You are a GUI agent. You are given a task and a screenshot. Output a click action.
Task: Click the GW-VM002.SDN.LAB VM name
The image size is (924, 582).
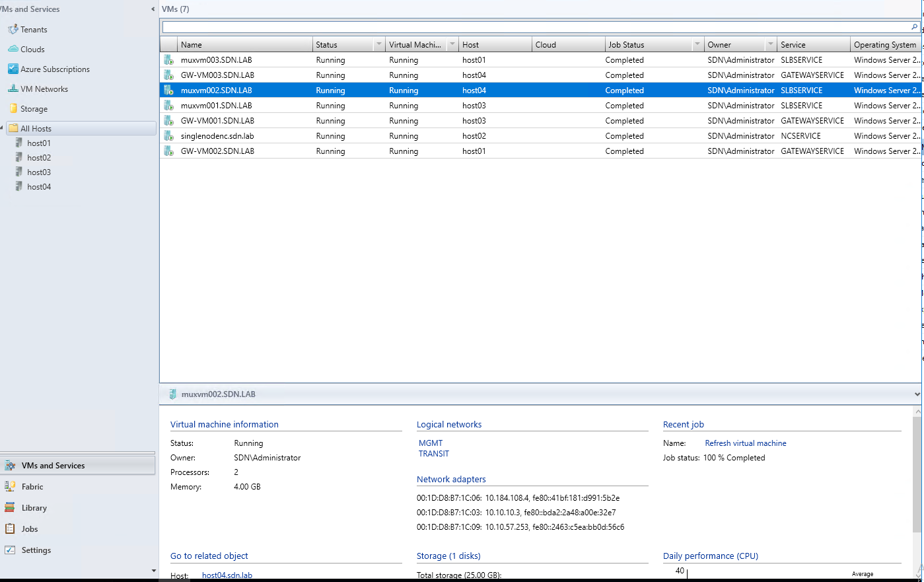coord(217,151)
